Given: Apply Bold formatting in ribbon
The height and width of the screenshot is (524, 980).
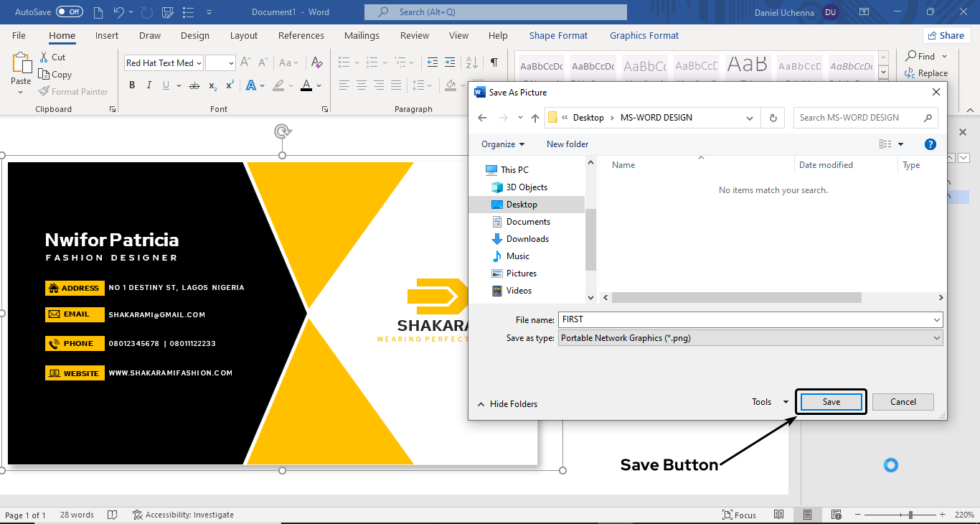Looking at the screenshot, I should [x=132, y=85].
